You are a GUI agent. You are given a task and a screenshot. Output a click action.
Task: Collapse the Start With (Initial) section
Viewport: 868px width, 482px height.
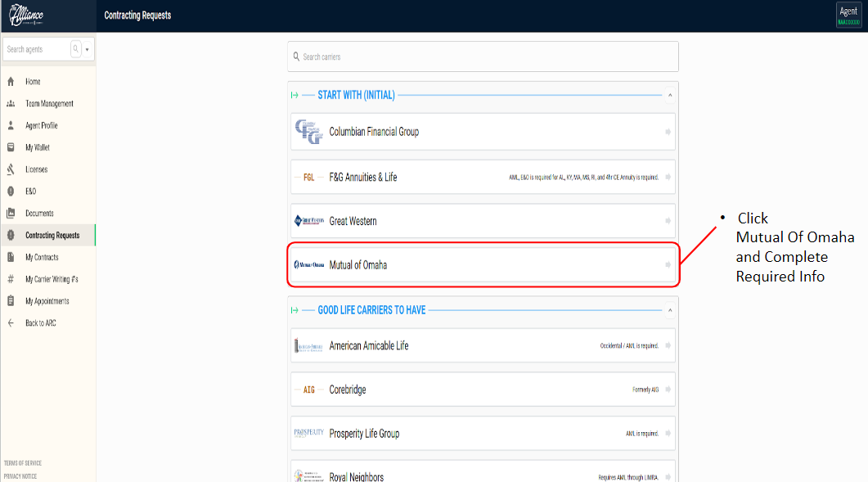(670, 95)
